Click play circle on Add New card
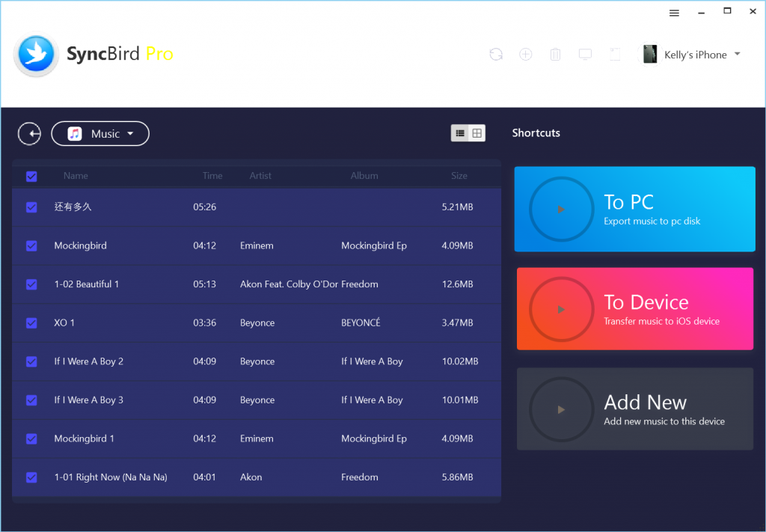This screenshot has height=532, width=766. (561, 409)
